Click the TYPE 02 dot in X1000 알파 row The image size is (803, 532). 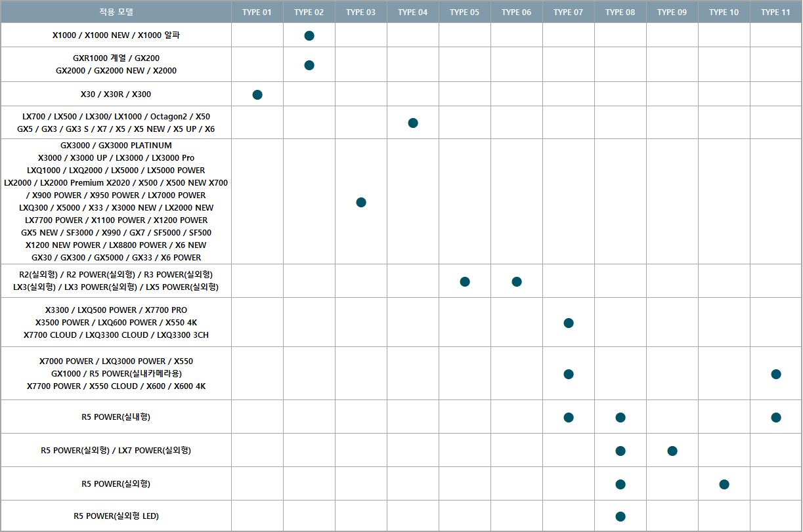(x=309, y=35)
